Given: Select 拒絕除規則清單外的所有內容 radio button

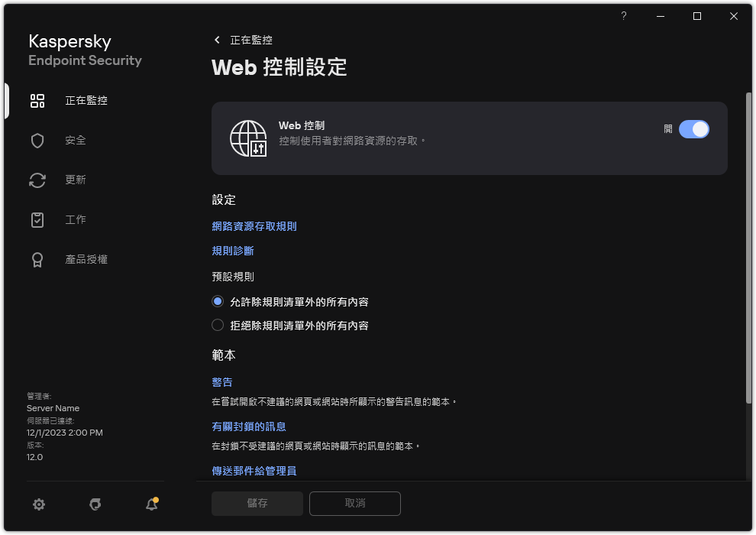Looking at the screenshot, I should point(218,325).
